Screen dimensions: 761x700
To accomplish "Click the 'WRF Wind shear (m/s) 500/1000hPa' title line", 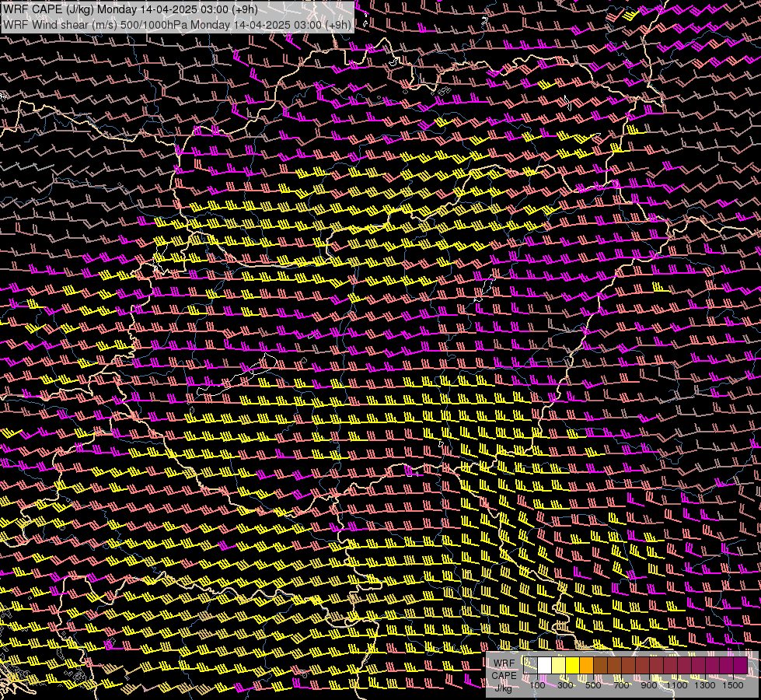I will (x=177, y=24).
